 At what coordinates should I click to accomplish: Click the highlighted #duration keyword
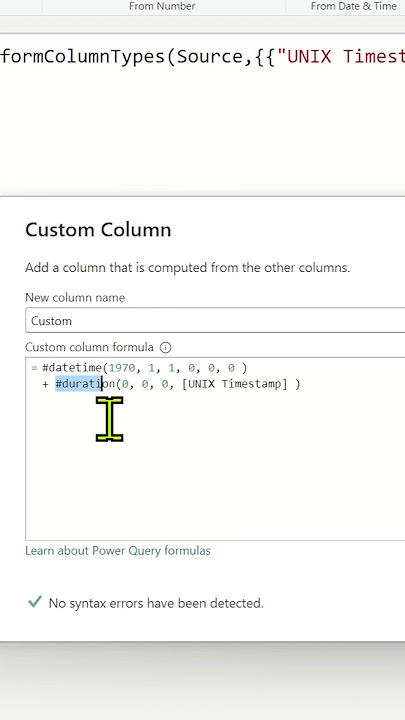[x=85, y=383]
